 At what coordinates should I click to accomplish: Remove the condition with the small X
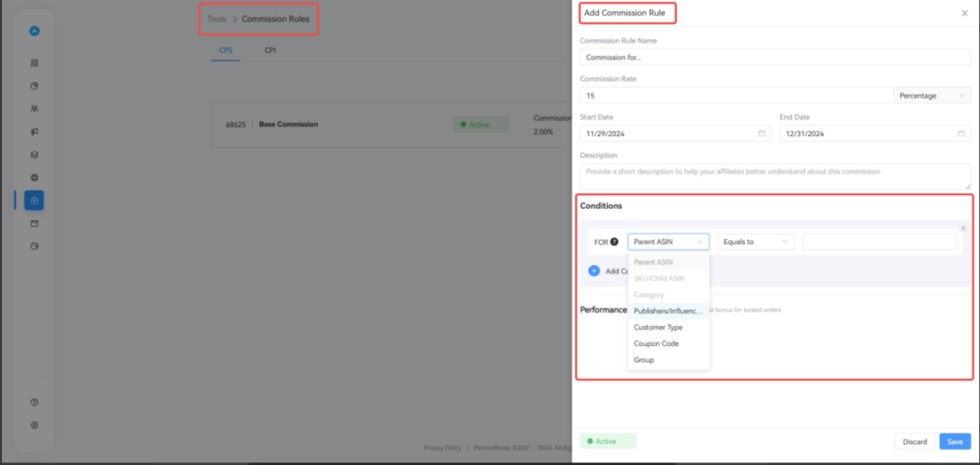coord(963,229)
